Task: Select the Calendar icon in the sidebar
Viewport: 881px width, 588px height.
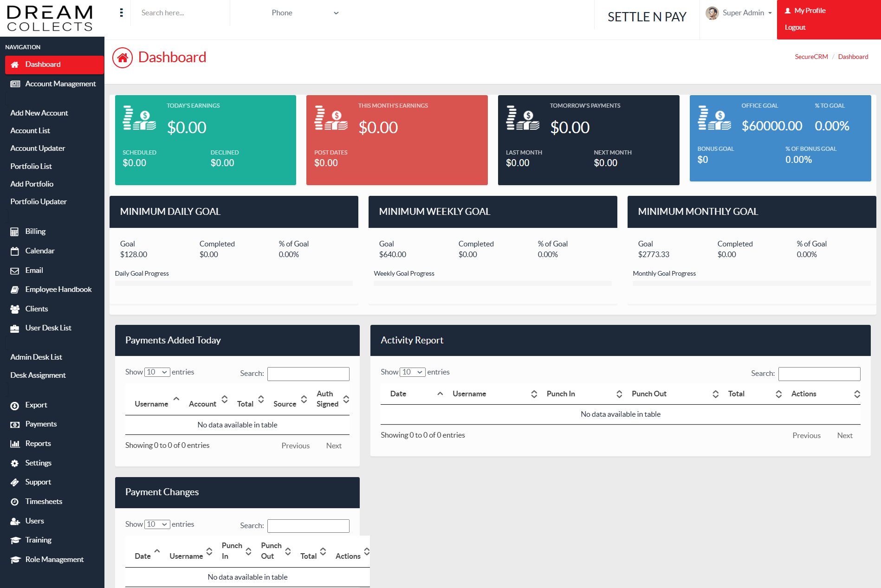Action: 15,251
